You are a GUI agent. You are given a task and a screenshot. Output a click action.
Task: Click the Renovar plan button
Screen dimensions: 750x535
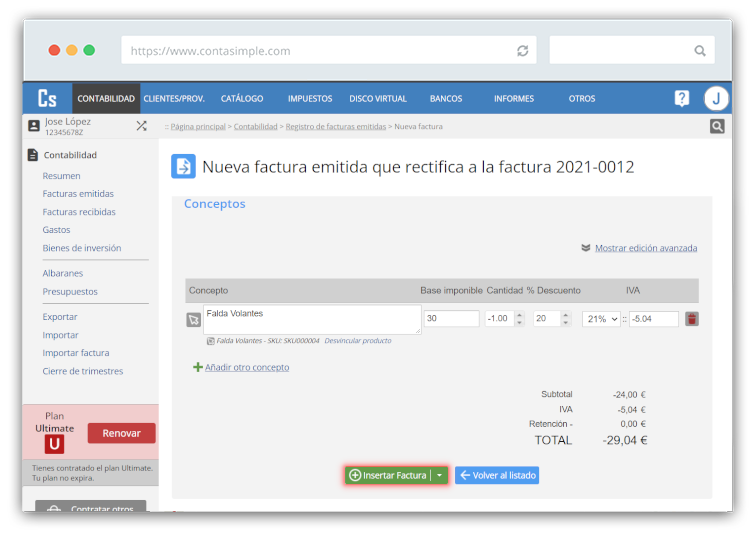click(x=121, y=433)
